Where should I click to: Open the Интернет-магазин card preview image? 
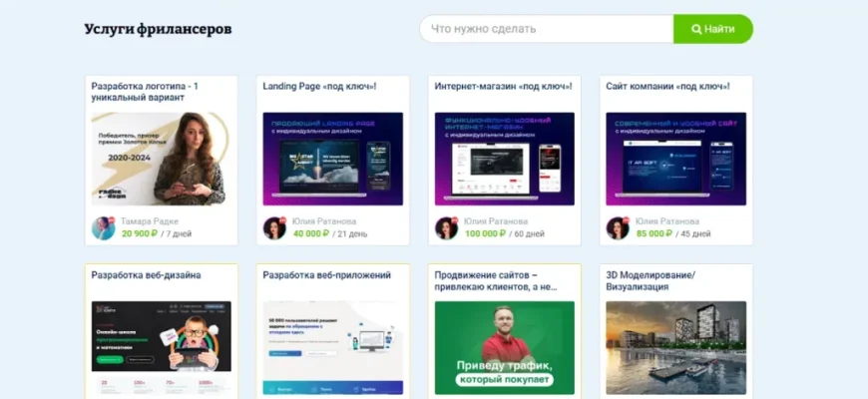(504, 159)
